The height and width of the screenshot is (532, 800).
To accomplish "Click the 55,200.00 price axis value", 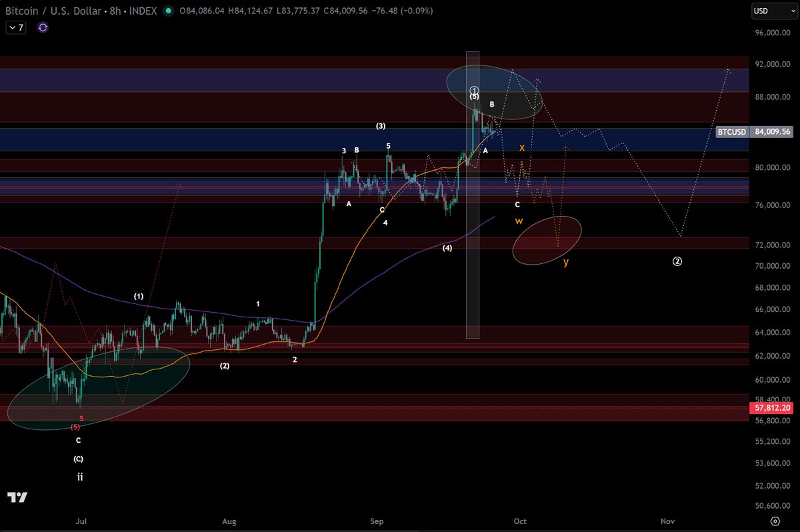I will pyautogui.click(x=773, y=442).
